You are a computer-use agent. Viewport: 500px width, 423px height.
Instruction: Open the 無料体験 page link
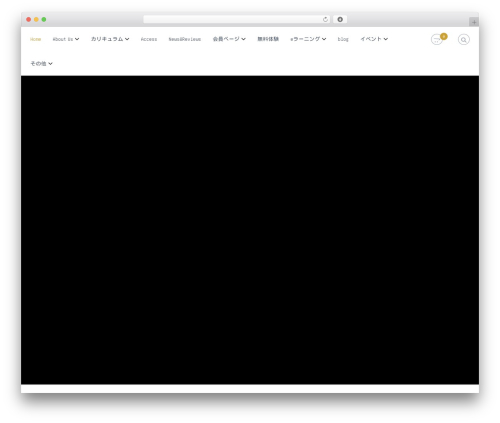tap(268, 39)
